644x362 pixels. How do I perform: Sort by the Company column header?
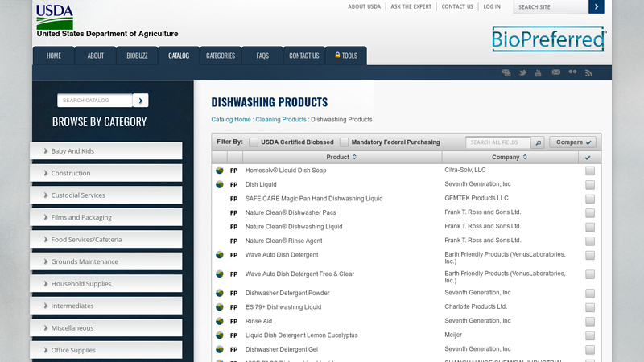click(510, 157)
